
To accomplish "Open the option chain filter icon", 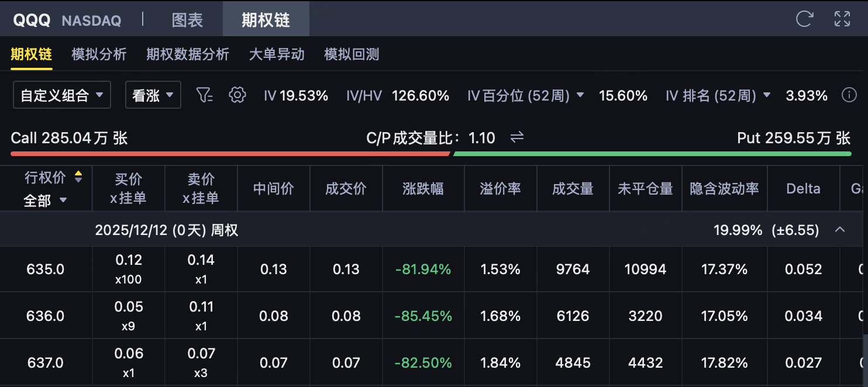I will click(x=204, y=95).
